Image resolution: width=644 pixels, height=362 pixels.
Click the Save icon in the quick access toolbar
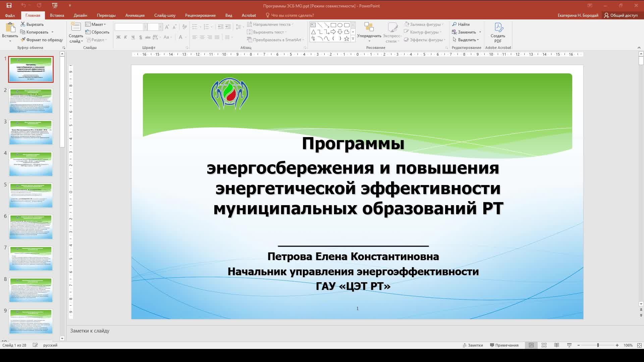(9, 5)
